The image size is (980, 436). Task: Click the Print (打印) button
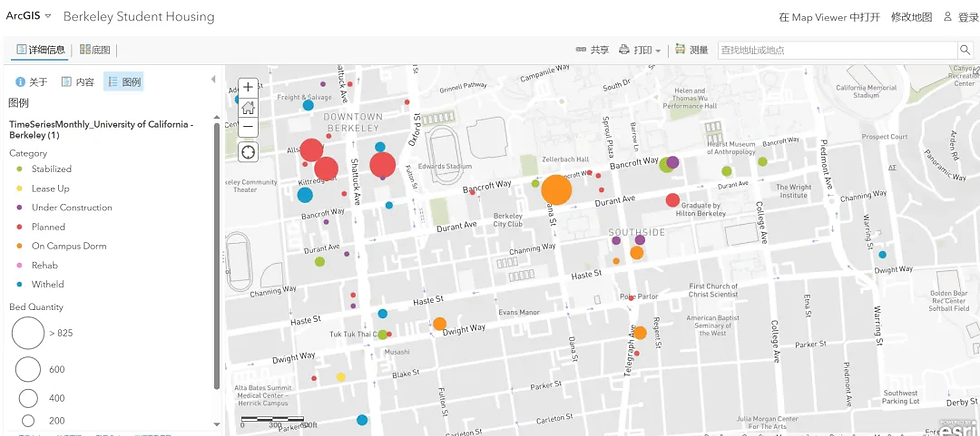click(x=635, y=50)
